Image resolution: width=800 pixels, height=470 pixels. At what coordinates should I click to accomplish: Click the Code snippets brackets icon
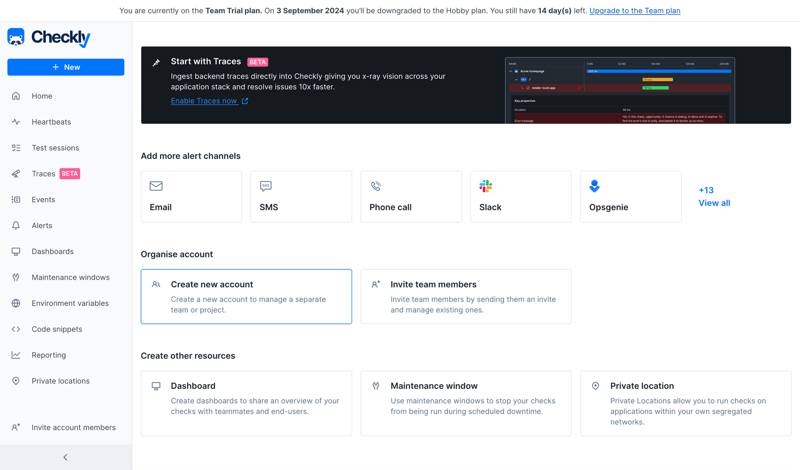16,329
